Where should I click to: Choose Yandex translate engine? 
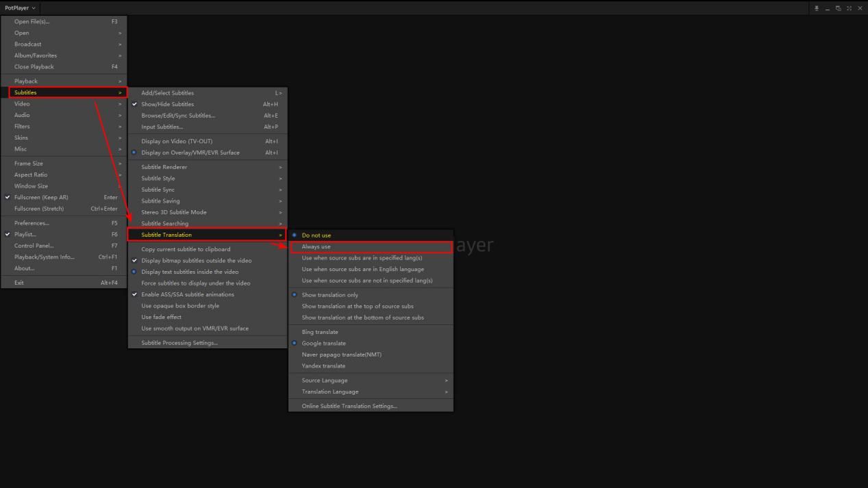371,365
